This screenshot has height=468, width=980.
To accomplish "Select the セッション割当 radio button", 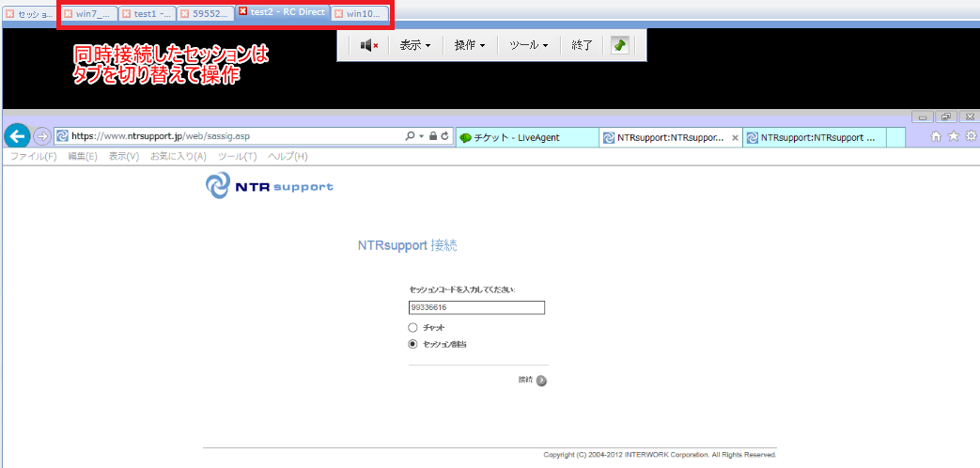I will tap(412, 344).
